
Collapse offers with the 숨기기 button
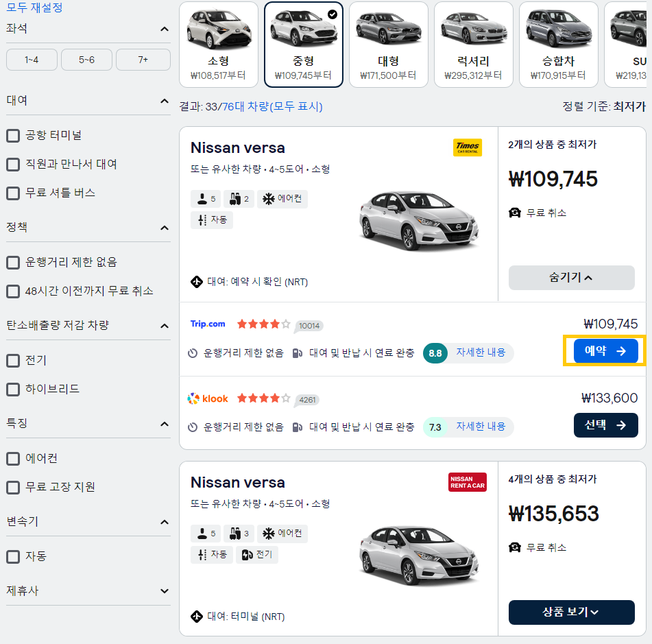click(x=571, y=278)
